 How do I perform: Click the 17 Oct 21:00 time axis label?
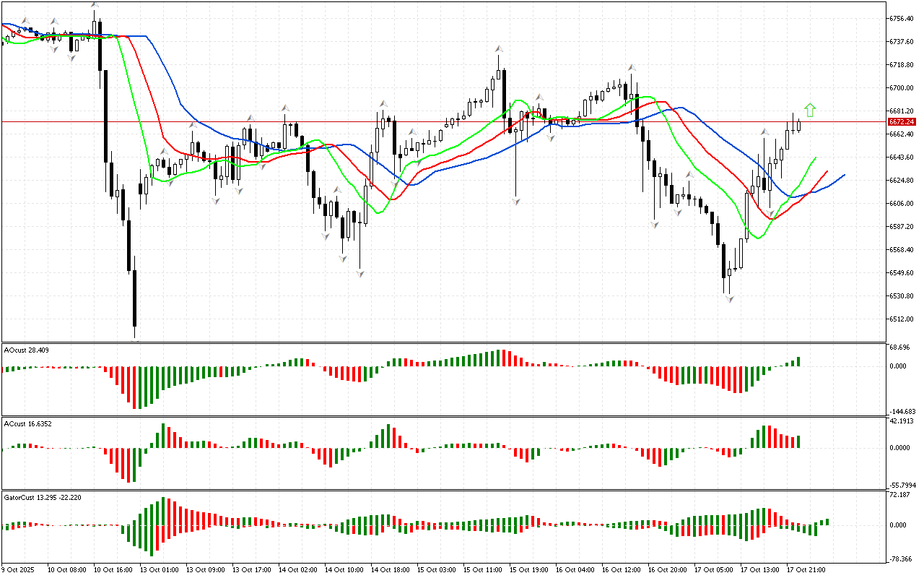tap(806, 570)
